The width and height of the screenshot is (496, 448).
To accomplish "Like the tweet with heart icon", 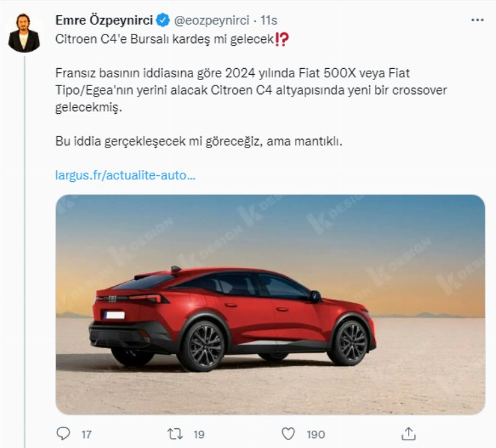I will coord(288,433).
